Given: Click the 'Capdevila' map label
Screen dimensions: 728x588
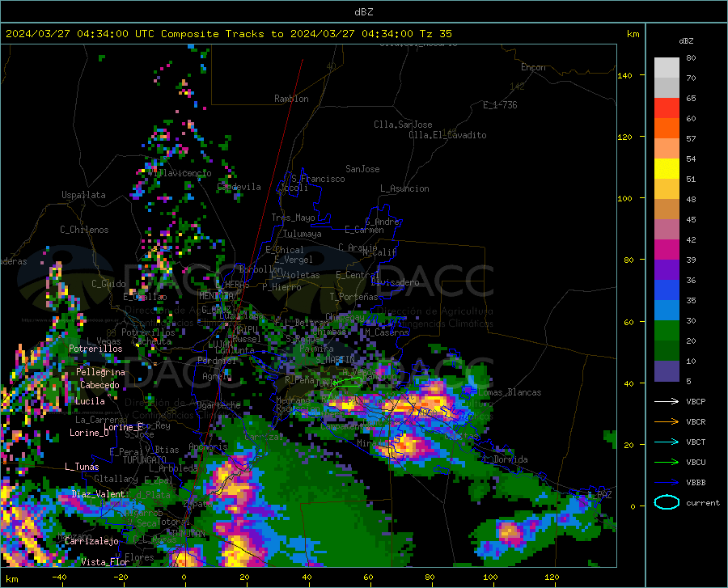Looking at the screenshot, I should pos(239,187).
